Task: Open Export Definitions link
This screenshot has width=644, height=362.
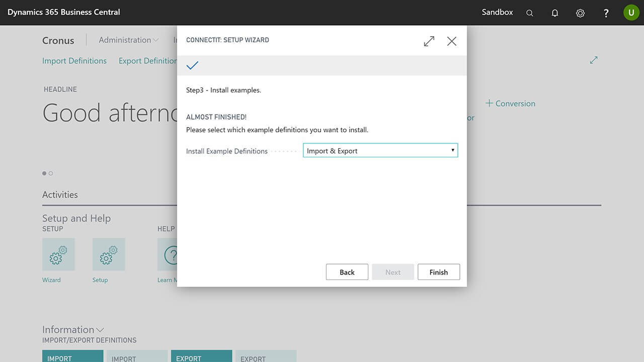Action: click(148, 61)
